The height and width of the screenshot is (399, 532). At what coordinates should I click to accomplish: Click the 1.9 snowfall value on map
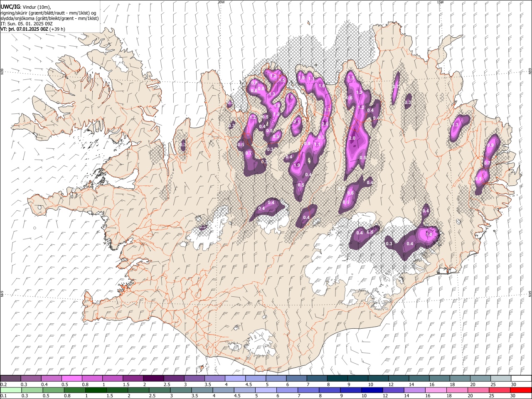297,165
